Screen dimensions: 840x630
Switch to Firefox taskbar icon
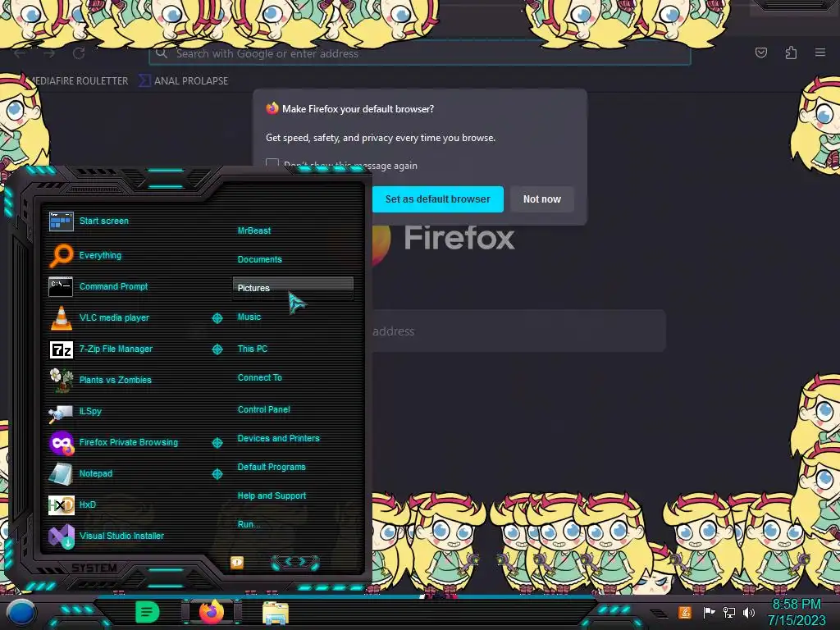pos(212,612)
